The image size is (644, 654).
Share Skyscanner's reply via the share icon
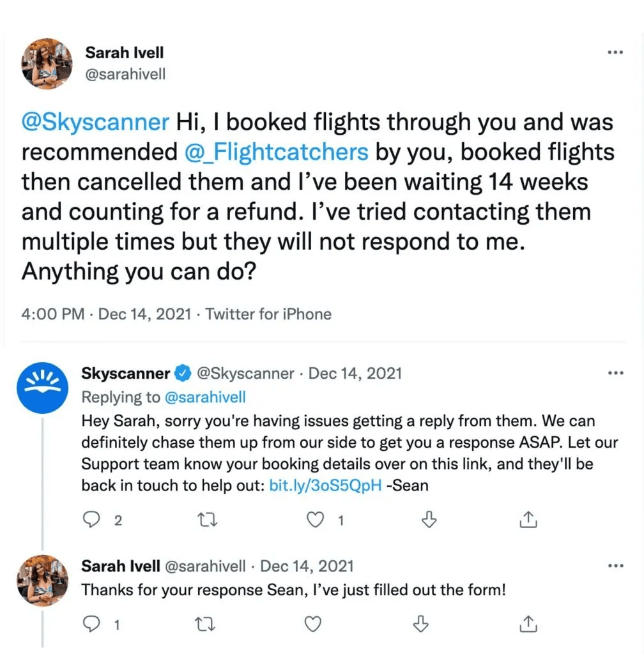(x=528, y=520)
